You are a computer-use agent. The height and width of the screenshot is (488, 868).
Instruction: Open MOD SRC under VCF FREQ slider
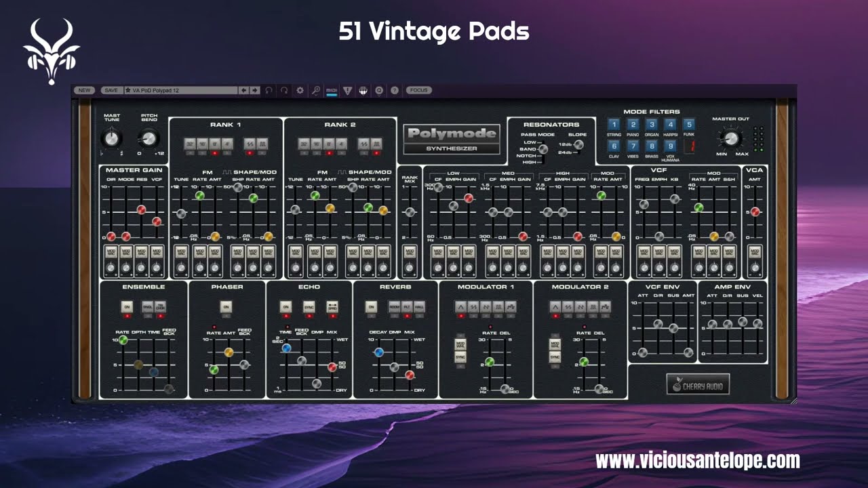(644, 252)
